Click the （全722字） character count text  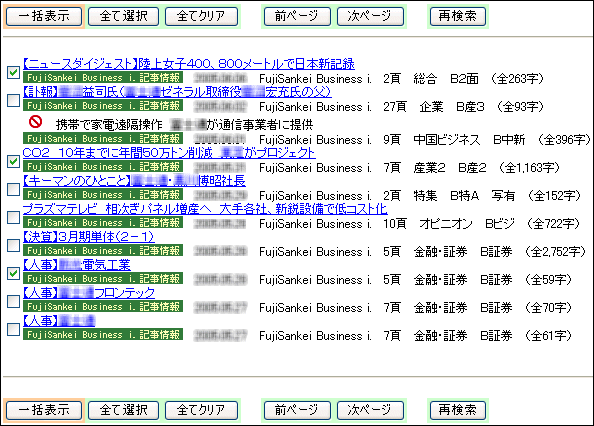coord(553,224)
